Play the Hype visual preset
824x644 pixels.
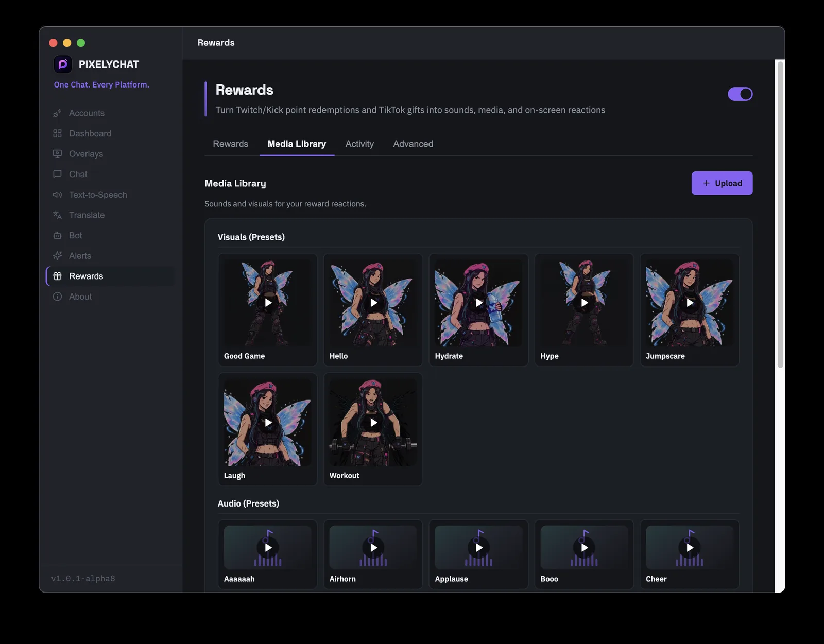[584, 303]
